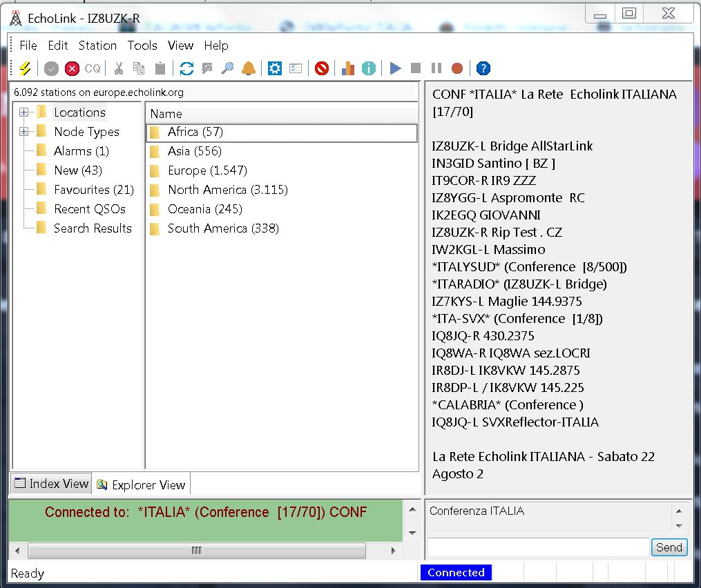Select Recent QSOs folder

(x=89, y=208)
